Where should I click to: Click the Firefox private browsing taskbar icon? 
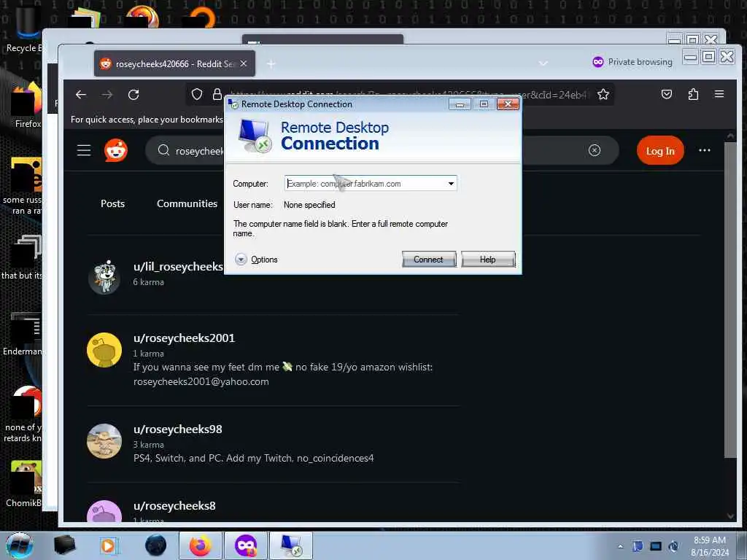[x=245, y=545]
